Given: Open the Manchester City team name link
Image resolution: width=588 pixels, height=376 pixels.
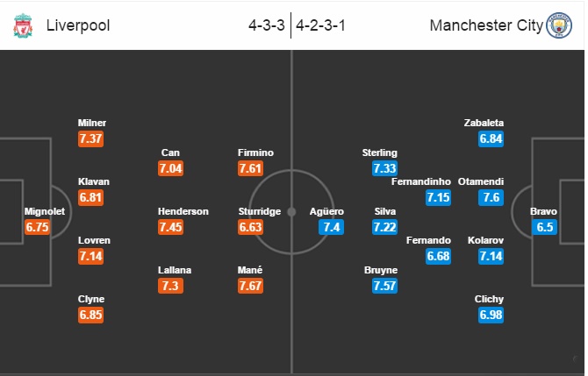Looking at the screenshot, I should 486,25.
